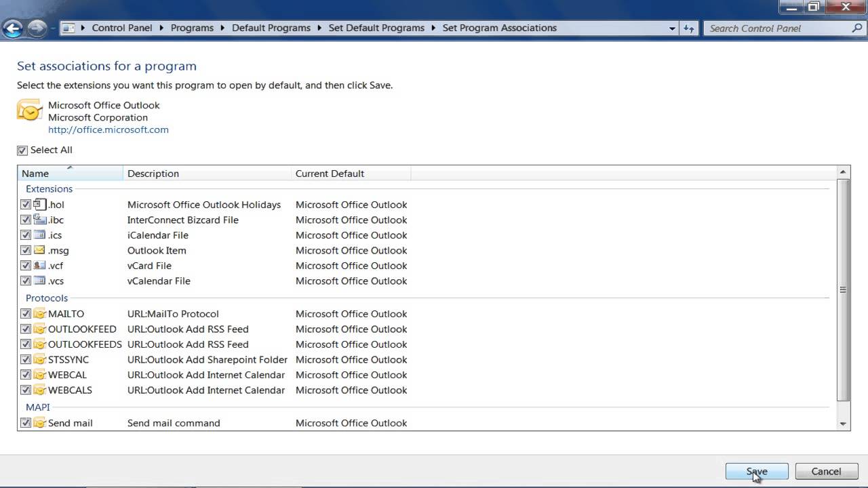
Task: Click the Send mail MAPI icon
Action: (39, 423)
